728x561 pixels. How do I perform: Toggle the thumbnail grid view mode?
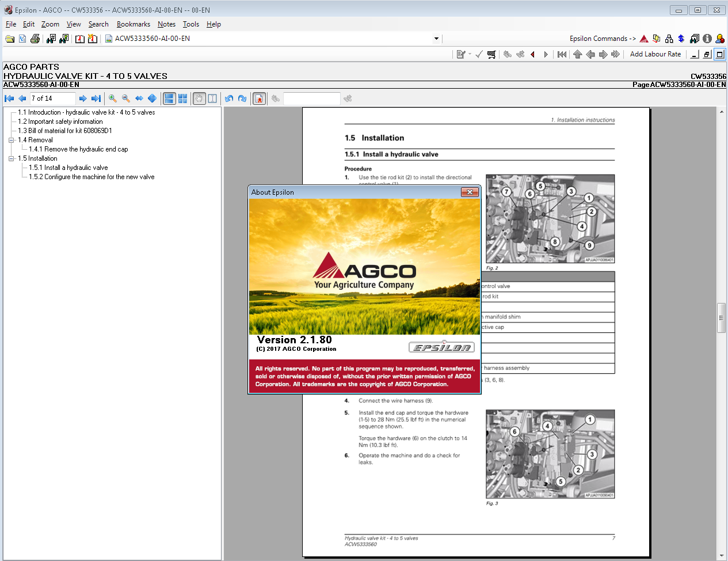coord(182,98)
